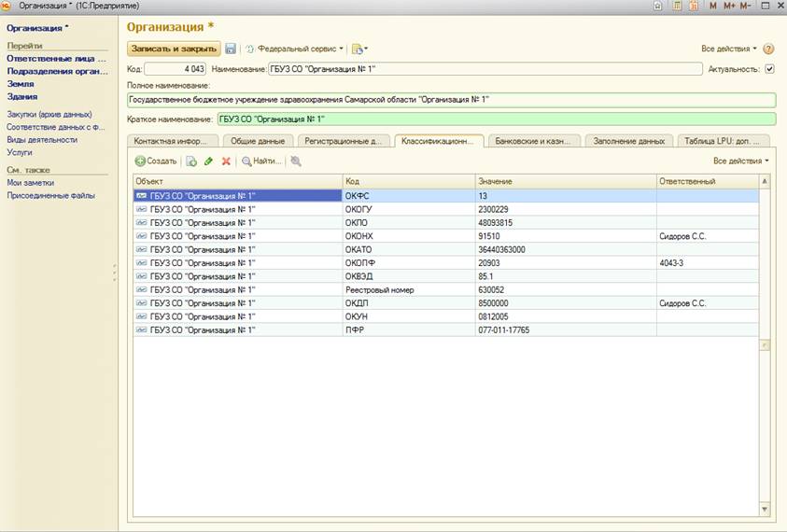Click the cancel search icon after Найти
The image size is (787, 532).
tap(296, 161)
